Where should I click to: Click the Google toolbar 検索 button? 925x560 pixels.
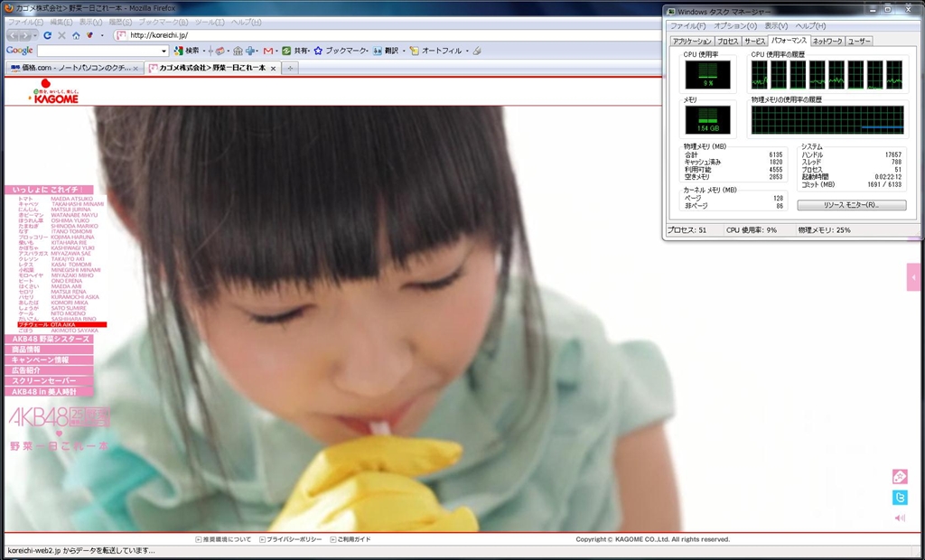coord(186,51)
